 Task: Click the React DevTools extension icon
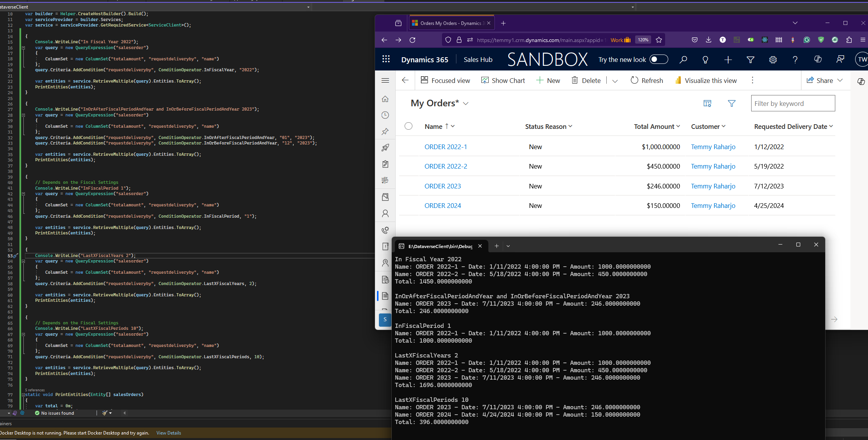tap(765, 40)
